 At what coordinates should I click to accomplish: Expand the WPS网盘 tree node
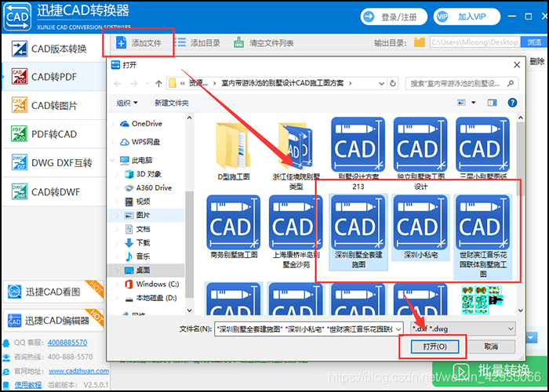tap(113, 142)
